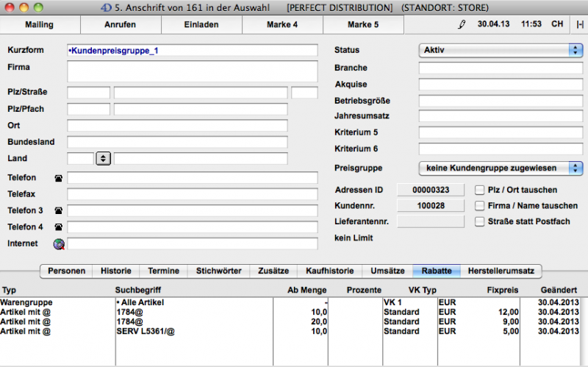Toggle Firma / Name tauschen checkbox
Screen dimensions: 588x367
pos(480,206)
